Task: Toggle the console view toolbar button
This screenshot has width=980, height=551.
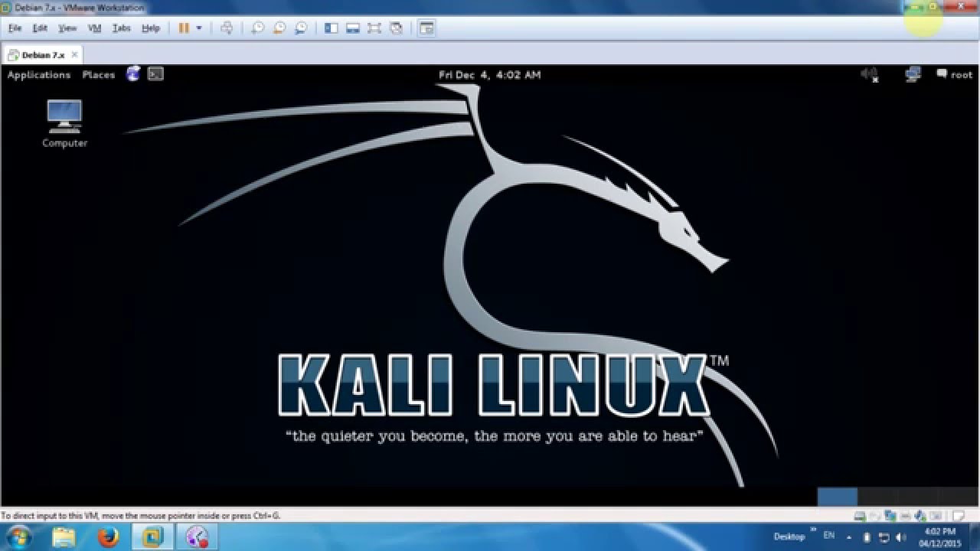Action: point(426,28)
